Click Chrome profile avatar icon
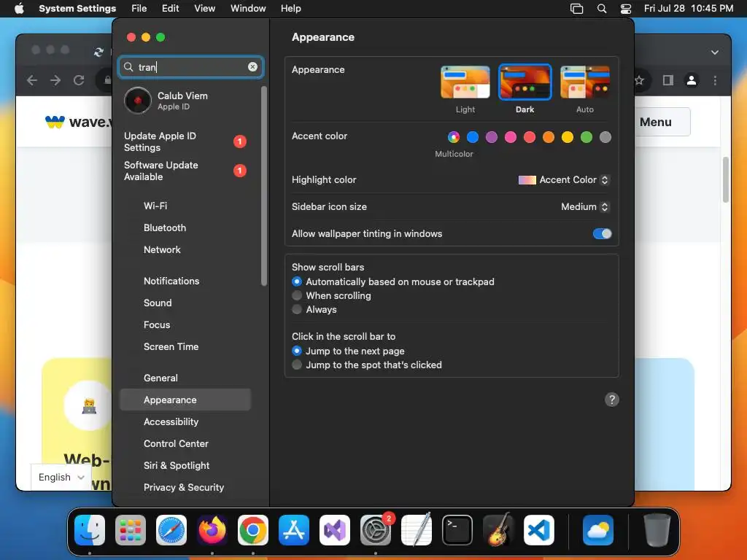 pyautogui.click(x=692, y=80)
